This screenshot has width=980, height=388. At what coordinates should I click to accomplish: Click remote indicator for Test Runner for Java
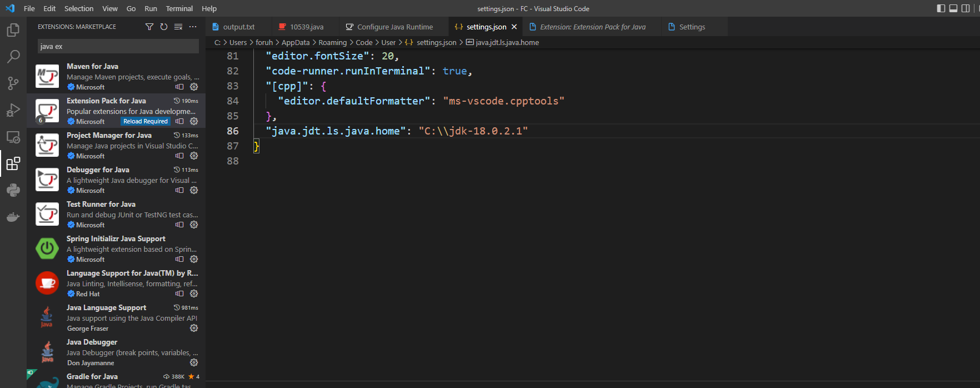179,225
